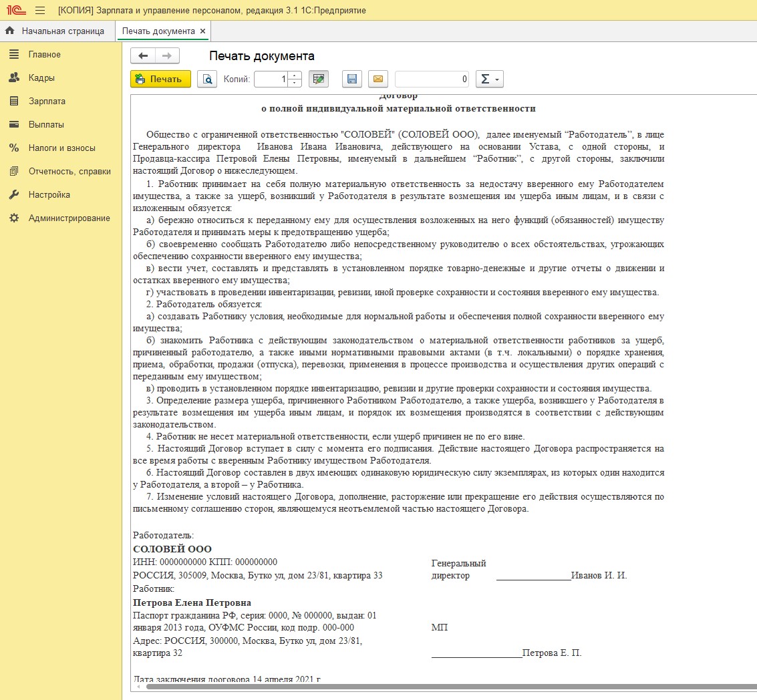The height and width of the screenshot is (700, 757).
Task: Increase number of copies
Action: click(x=295, y=75)
